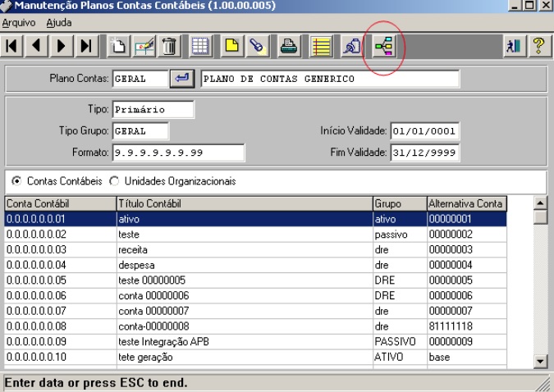
Task: Click the edit record pencil icon
Action: 144,46
